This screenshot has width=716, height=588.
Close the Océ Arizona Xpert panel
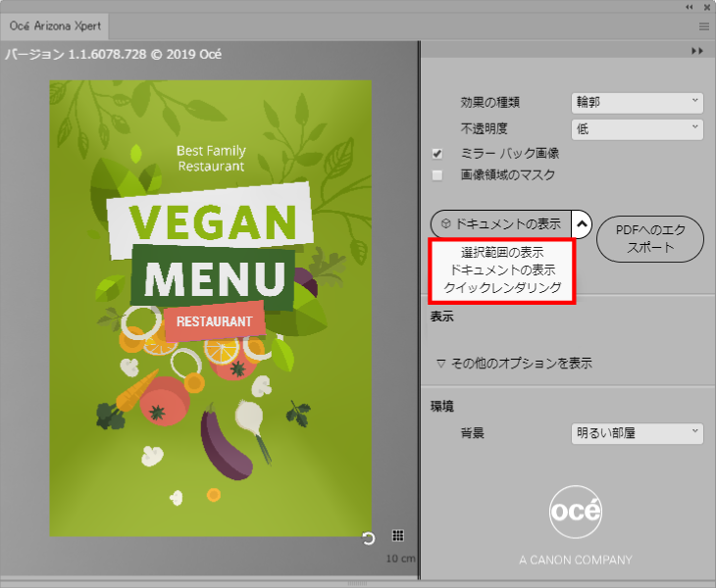[707, 7]
